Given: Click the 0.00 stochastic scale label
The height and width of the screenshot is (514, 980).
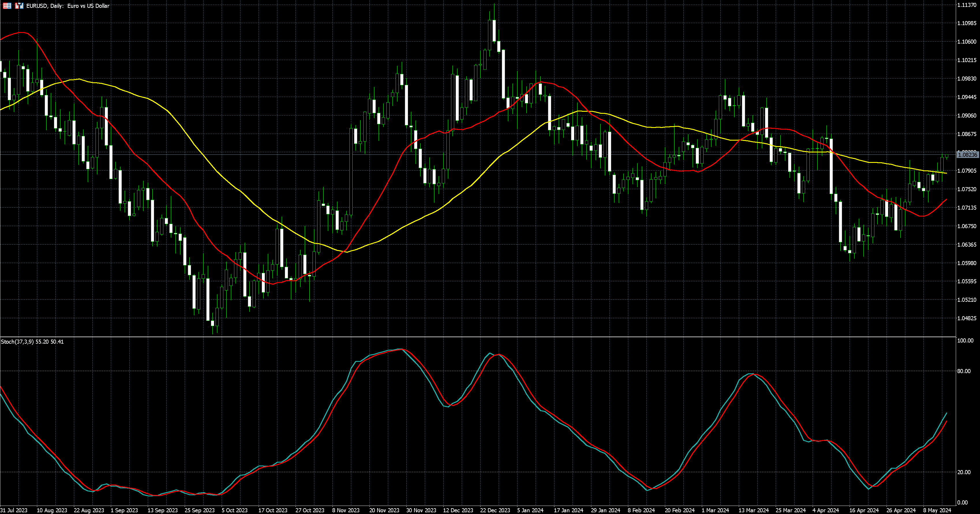Looking at the screenshot, I should (962, 502).
